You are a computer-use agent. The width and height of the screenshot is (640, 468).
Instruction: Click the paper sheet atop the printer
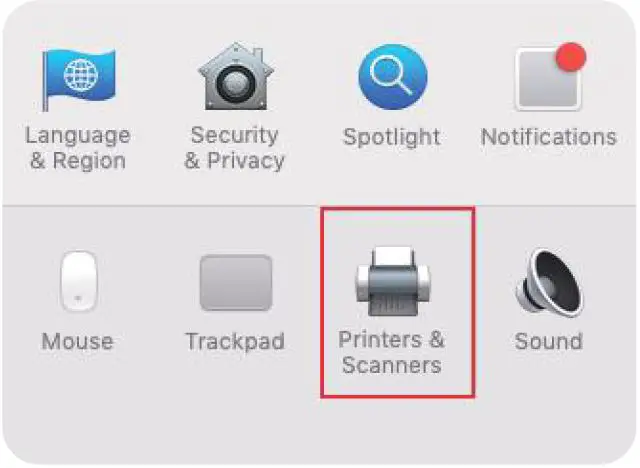393,256
